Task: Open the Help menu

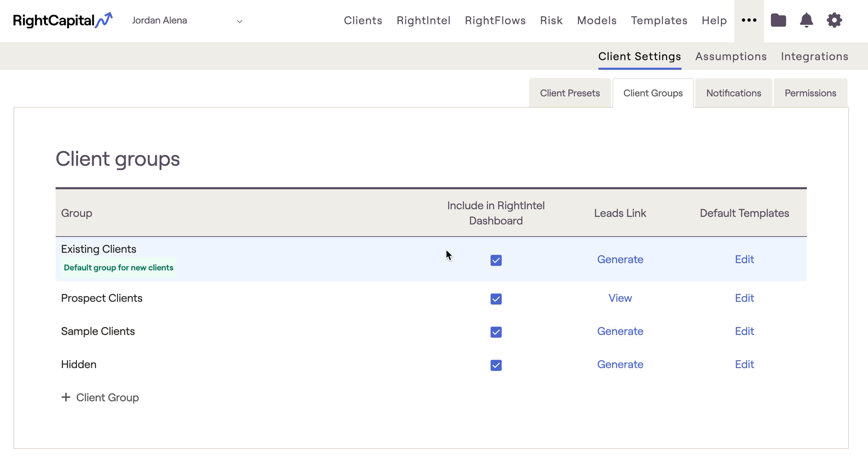Action: pos(714,20)
